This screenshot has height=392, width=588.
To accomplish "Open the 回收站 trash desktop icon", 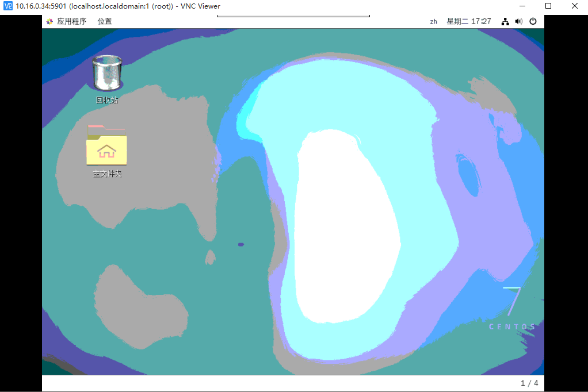I will coord(107,74).
